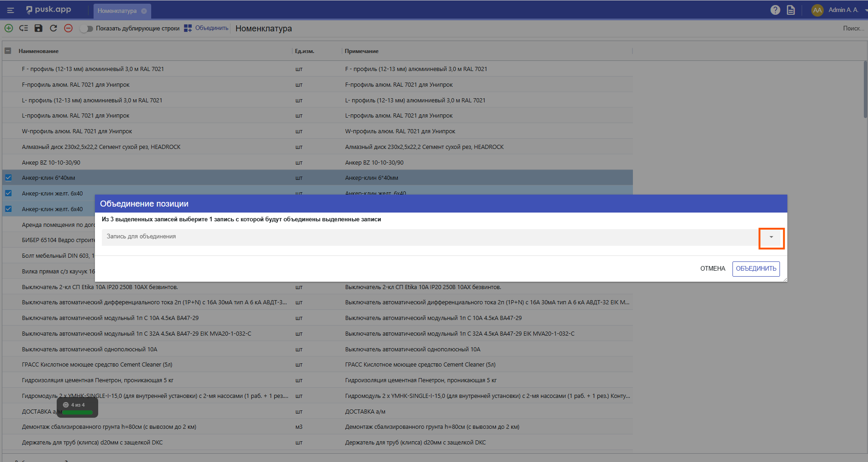Open the hamburger navigation menu
868x462 pixels.
tap(10, 10)
